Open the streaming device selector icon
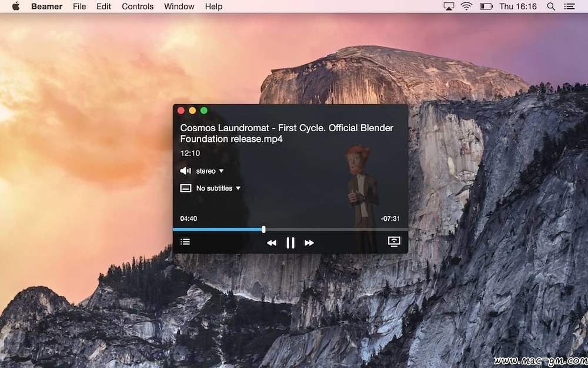This screenshot has width=588, height=368. (x=394, y=241)
